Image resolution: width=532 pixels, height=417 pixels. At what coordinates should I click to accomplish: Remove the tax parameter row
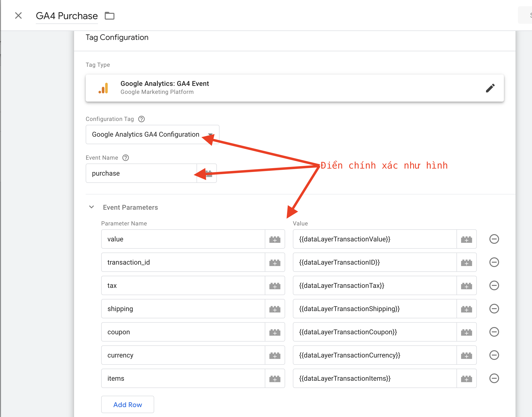[x=494, y=286]
